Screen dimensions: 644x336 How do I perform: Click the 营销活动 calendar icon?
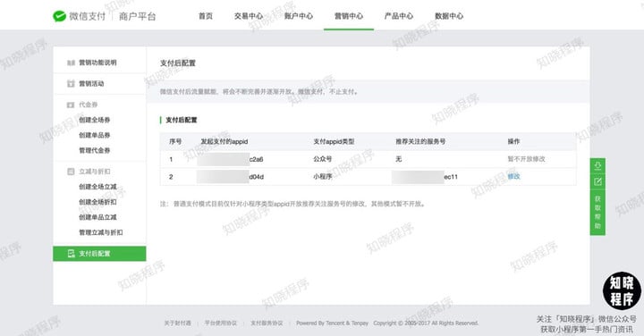(x=71, y=84)
